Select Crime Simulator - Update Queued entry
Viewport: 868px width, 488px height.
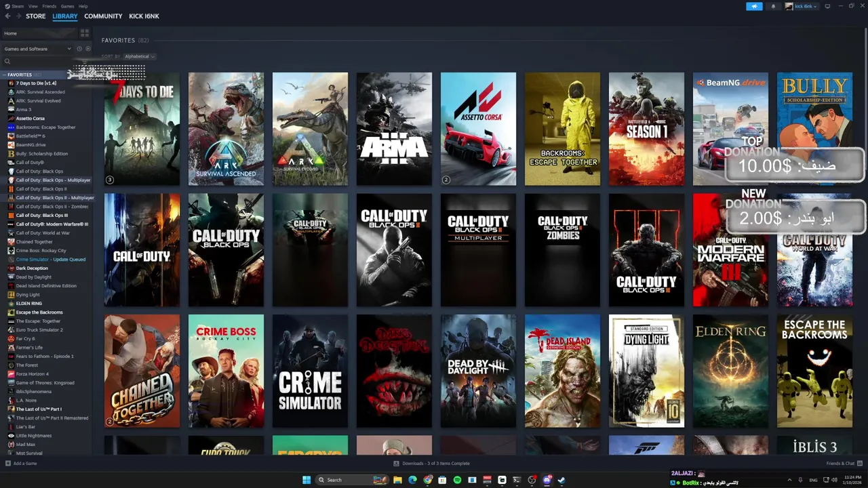click(x=51, y=260)
